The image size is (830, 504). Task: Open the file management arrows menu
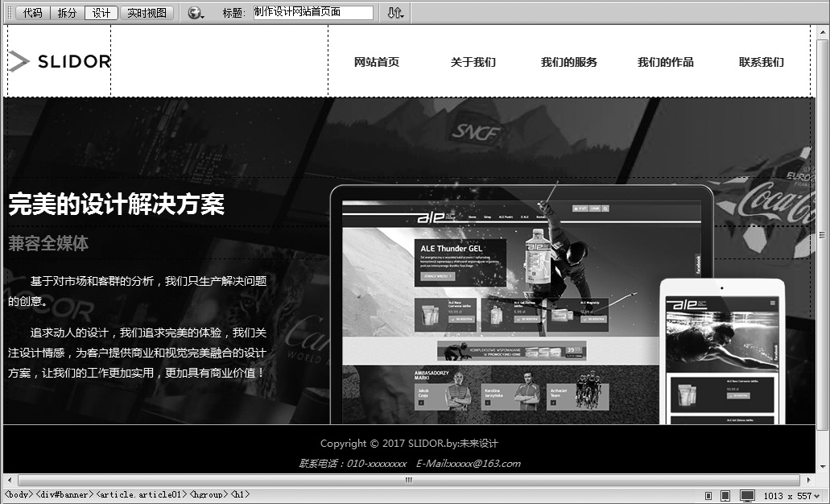[x=395, y=13]
